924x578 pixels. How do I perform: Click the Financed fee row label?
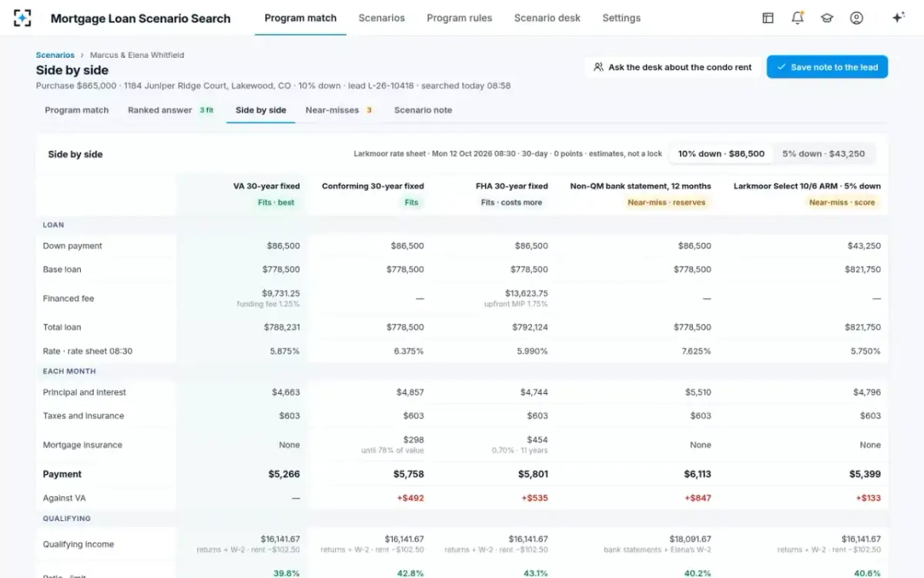tap(69, 299)
